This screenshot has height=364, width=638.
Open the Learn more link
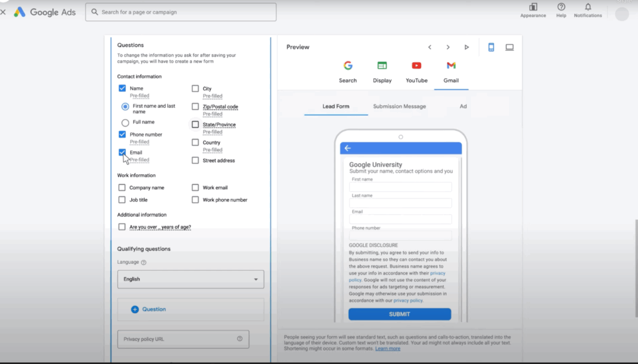coord(388,348)
